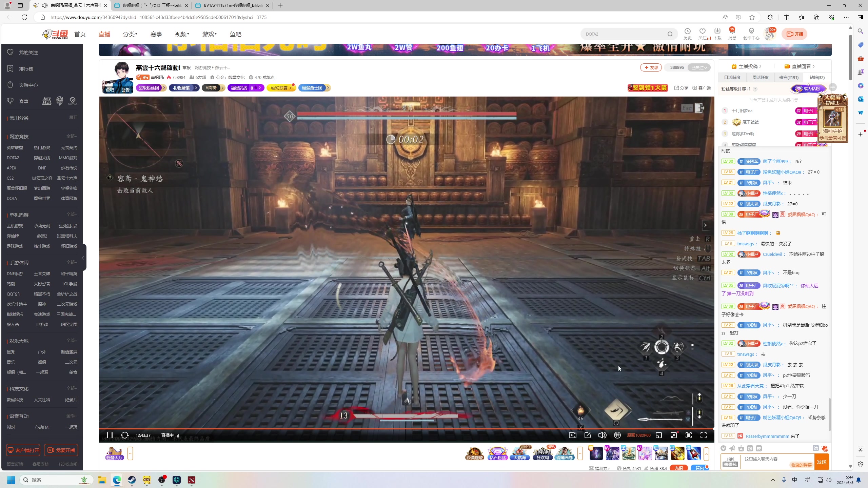
Task: Go to the 首页 home page
Action: [80, 34]
